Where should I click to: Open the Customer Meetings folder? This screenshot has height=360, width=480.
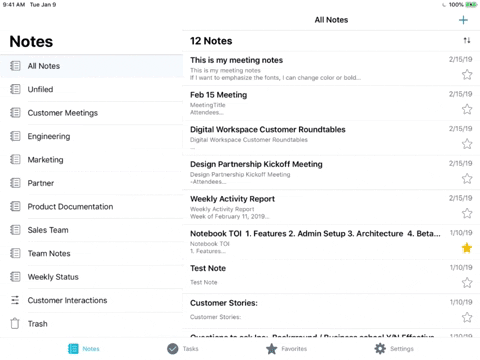pos(91,113)
